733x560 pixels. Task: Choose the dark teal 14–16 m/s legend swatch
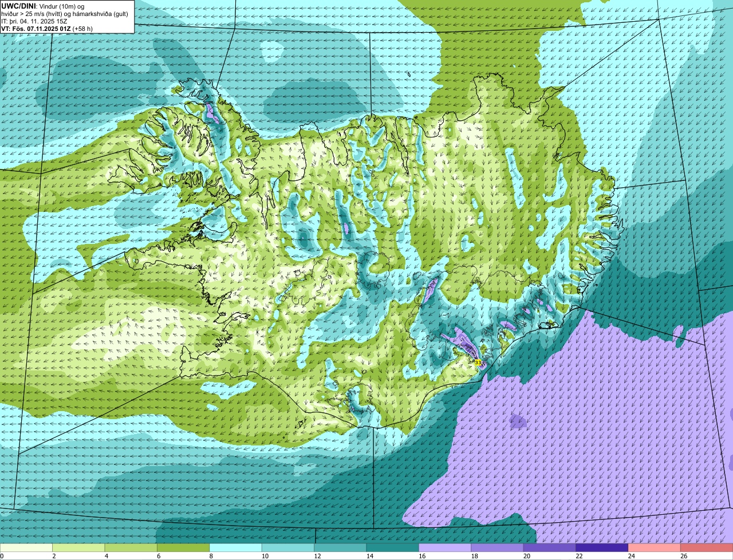pos(393,548)
